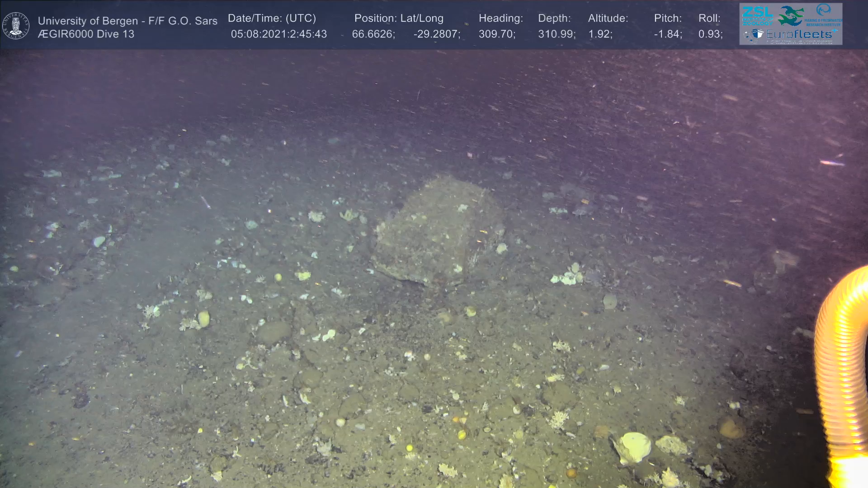Click the ÆGIR6000 Dive 13 text
868x488 pixels.
pyautogui.click(x=86, y=34)
